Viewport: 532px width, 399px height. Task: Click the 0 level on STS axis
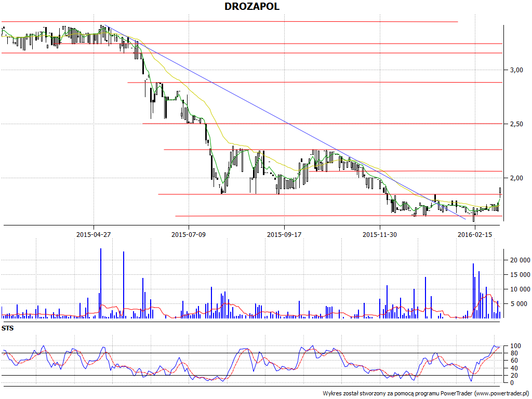pos(511,383)
